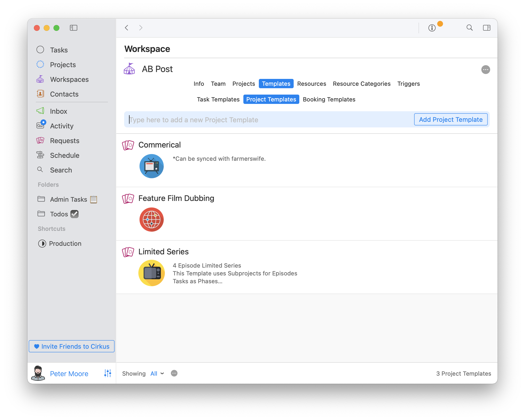Viewport: 525px width, 420px height.
Task: Click the AB Post workspace tent icon
Action: pos(129,69)
